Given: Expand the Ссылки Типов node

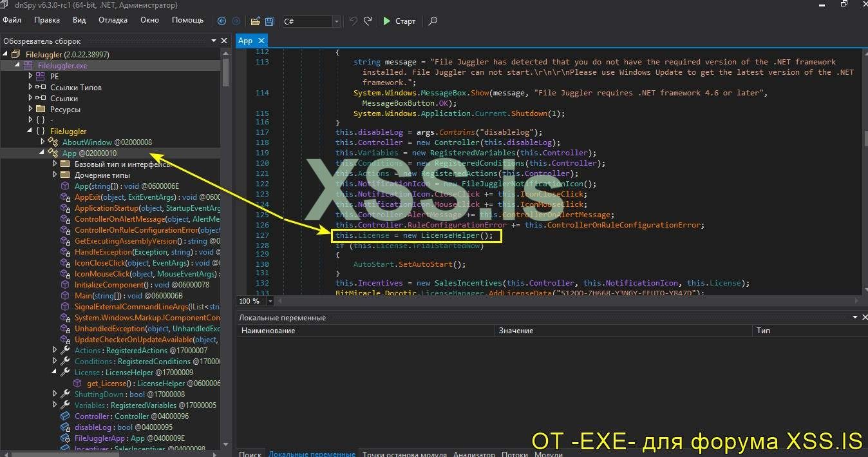Looking at the screenshot, I should pos(30,87).
